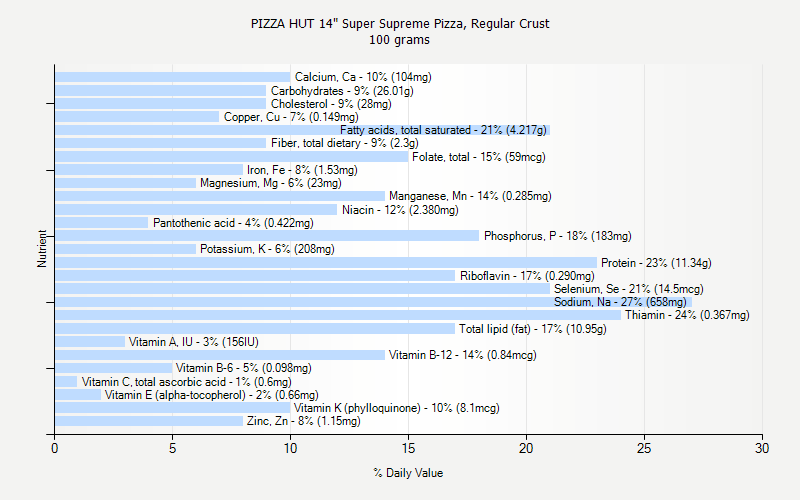Click the 'Vitamin B-6 - 5% (0.098mg)' label
This screenshot has height=500, width=800.
coord(243,368)
